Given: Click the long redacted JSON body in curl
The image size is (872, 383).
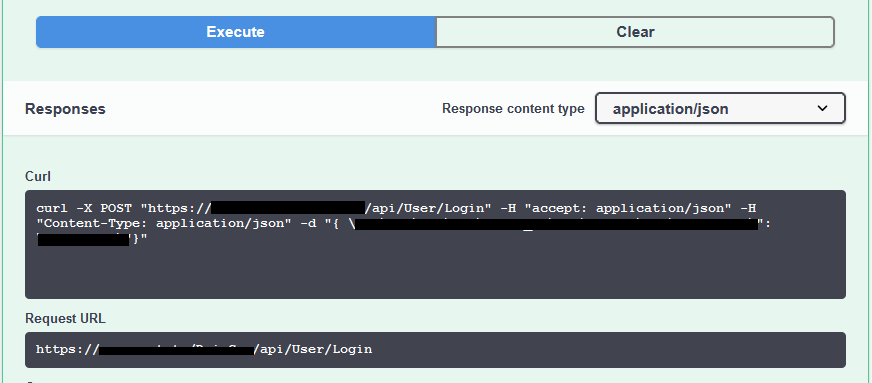Looking at the screenshot, I should coord(557,225).
